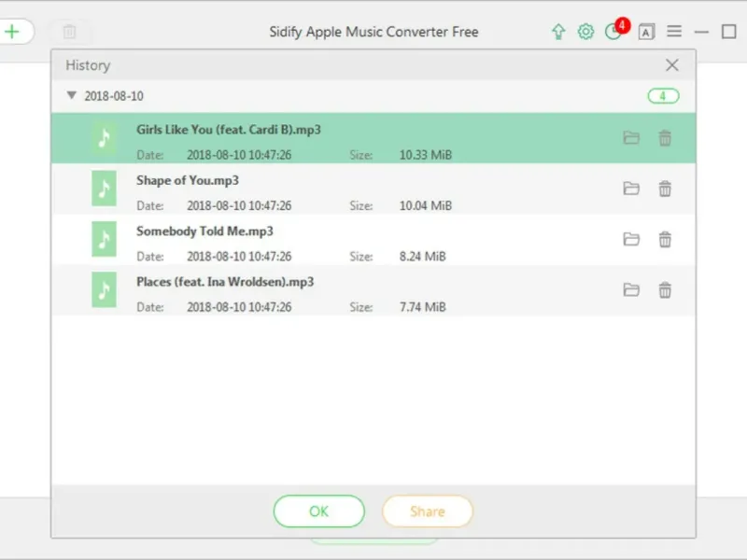Click the 7.74 MiB size value
The image size is (747, 560).
[x=423, y=307]
